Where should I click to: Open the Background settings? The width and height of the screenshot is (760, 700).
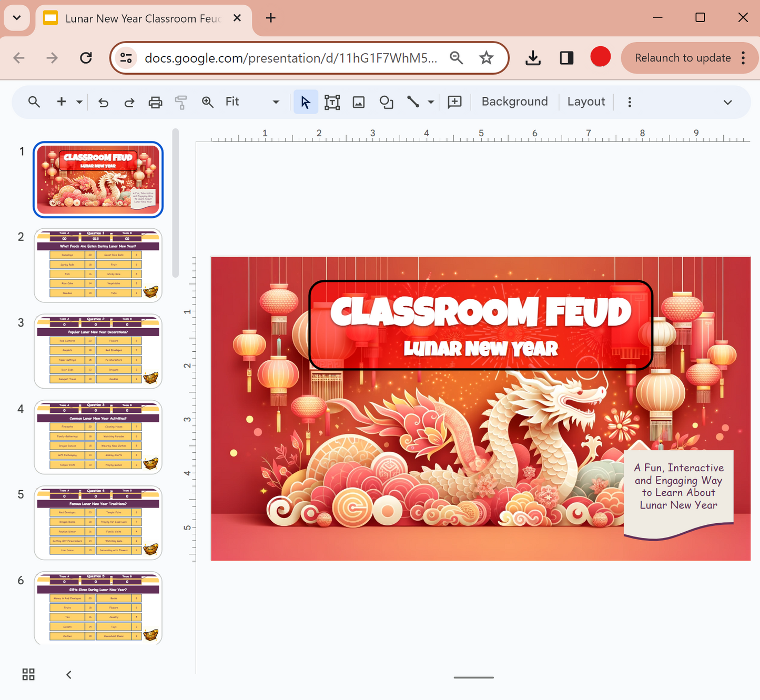[514, 102]
